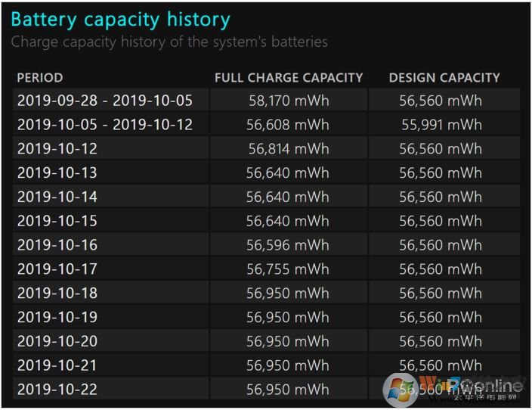Click the 2019-10-05 - 2019-10-12 period cell
Viewport: 532px width, 410px height.
(x=104, y=124)
